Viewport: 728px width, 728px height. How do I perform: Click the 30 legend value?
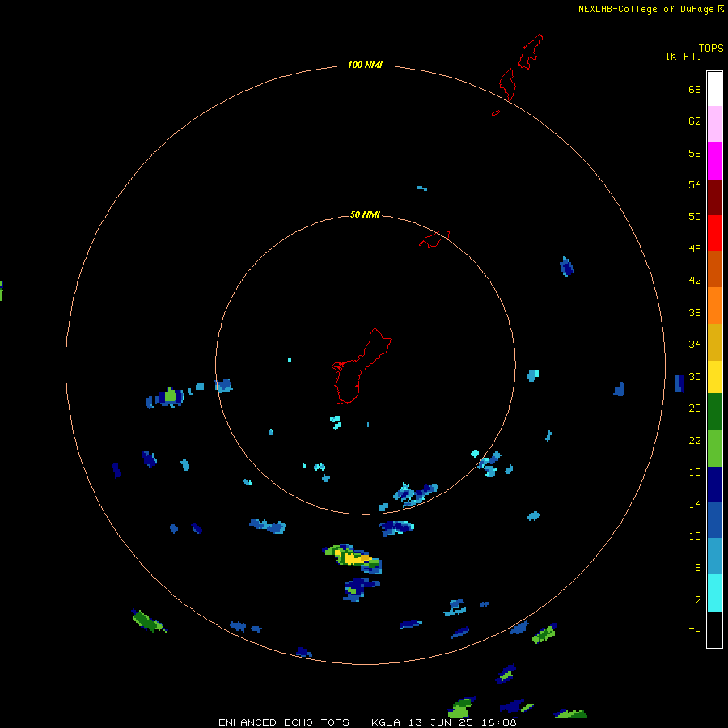click(x=695, y=376)
